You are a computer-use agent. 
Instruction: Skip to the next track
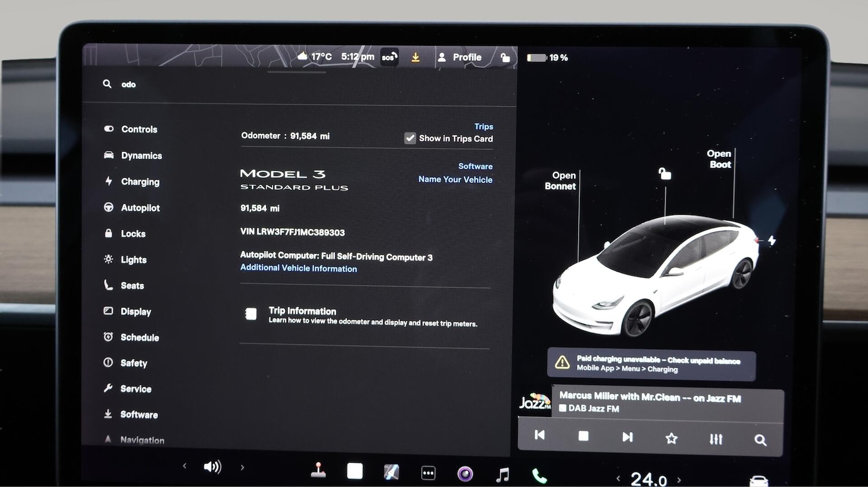(x=627, y=437)
